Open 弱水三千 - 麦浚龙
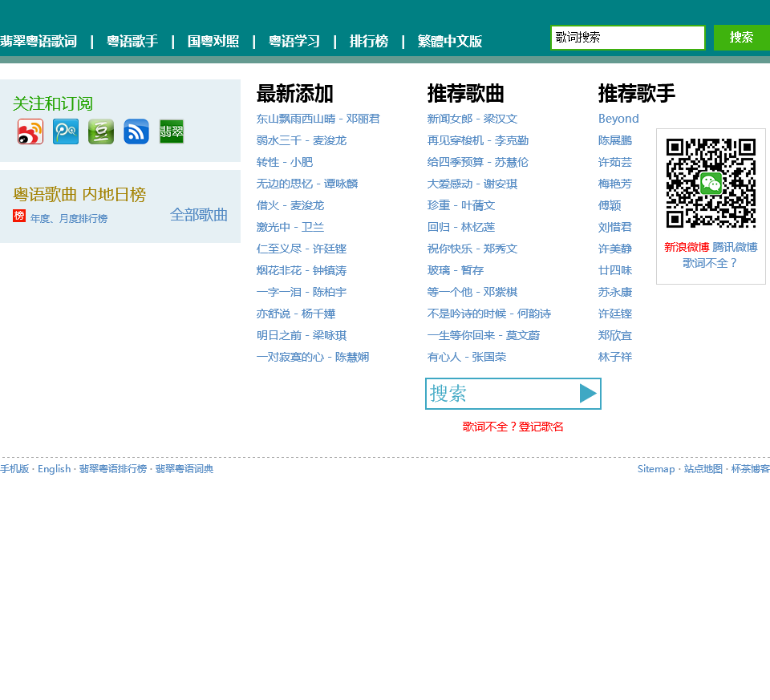This screenshot has width=770, height=700. (x=302, y=140)
